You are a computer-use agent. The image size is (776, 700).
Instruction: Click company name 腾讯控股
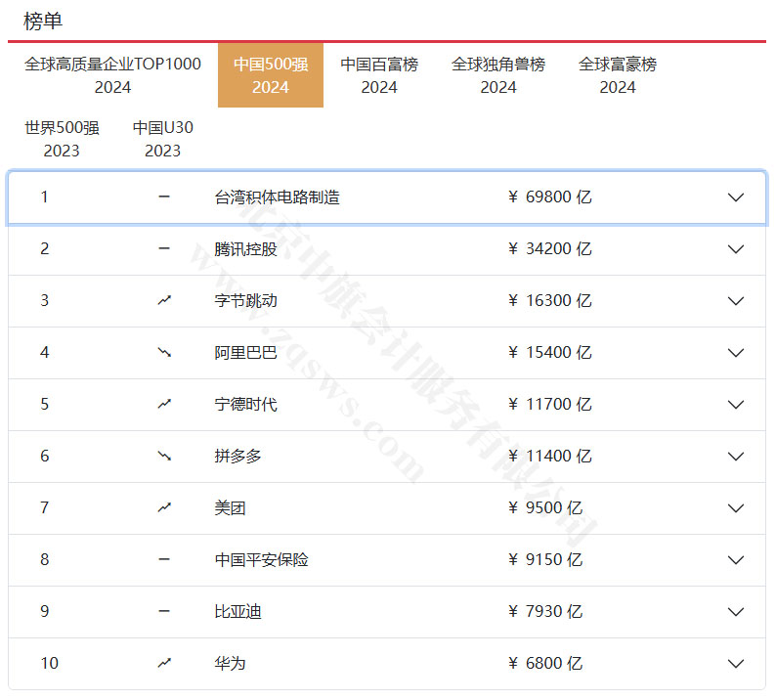(245, 249)
